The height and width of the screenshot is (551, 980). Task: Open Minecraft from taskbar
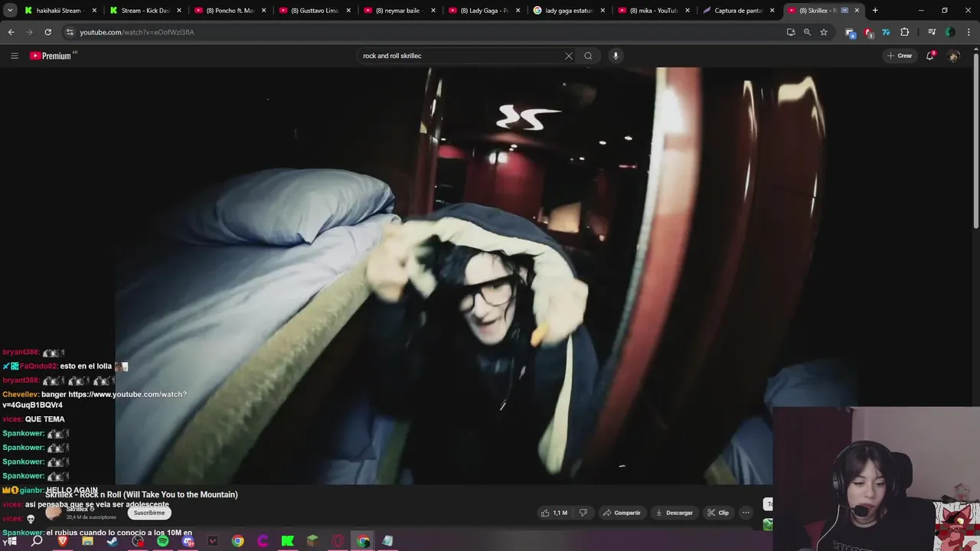(312, 541)
